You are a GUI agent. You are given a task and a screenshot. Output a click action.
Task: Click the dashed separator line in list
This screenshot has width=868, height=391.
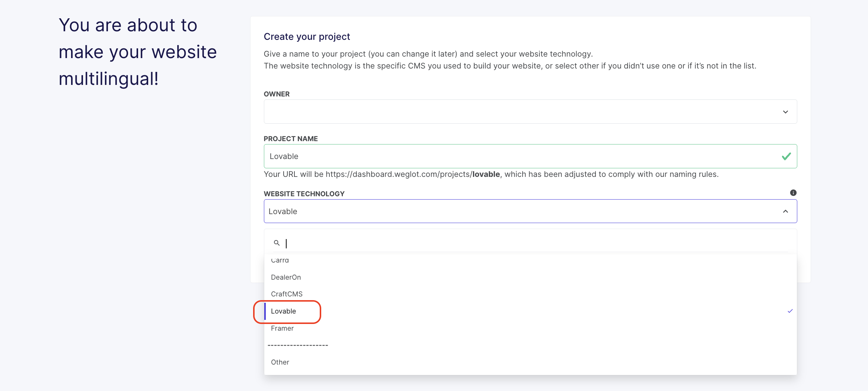click(x=298, y=345)
